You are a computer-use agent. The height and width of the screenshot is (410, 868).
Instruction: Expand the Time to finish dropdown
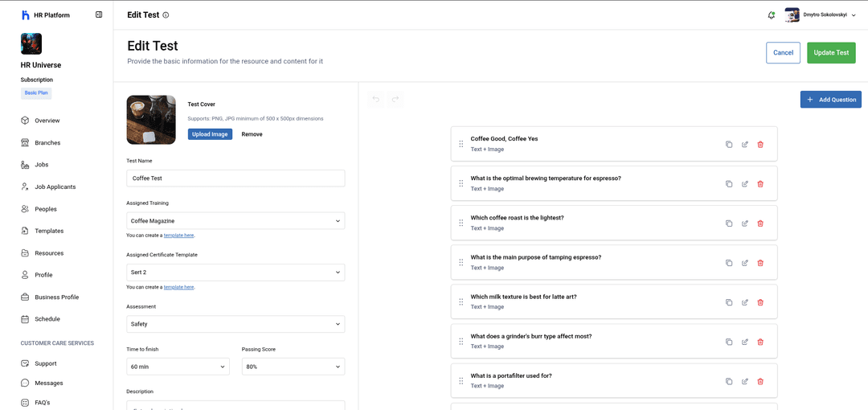pyautogui.click(x=178, y=367)
